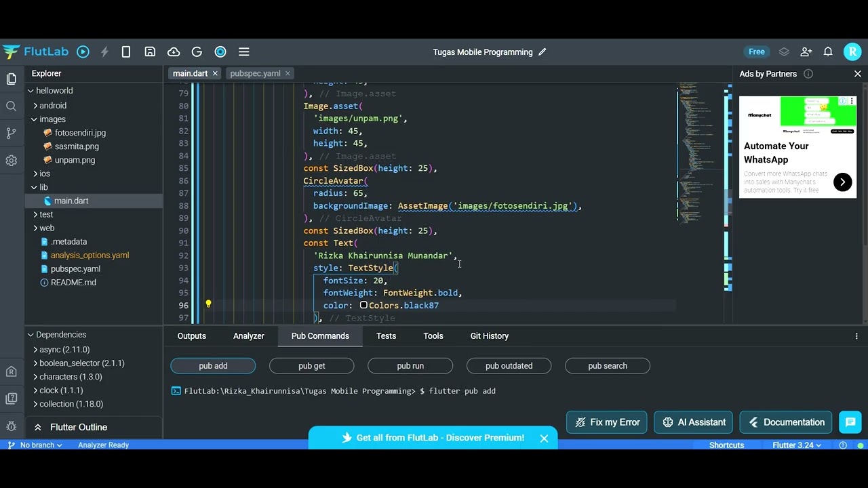Screen dimensions: 868x488
Task: Click the hot reload lightning icon
Action: (x=104, y=52)
